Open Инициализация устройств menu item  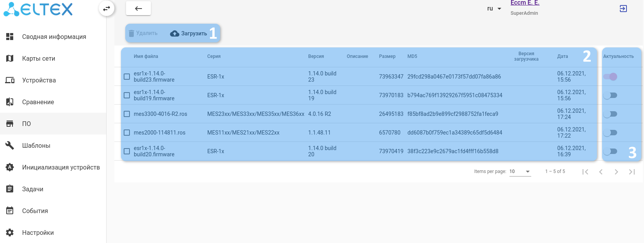pos(53,167)
